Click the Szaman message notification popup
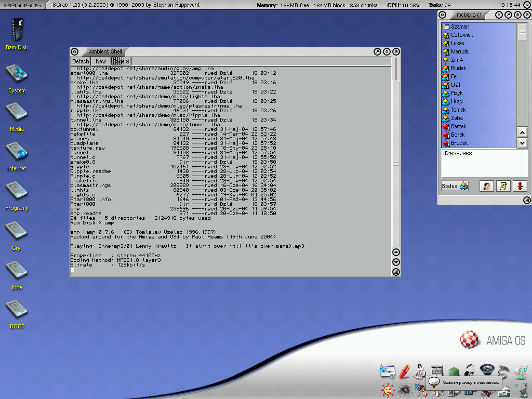Image resolution: width=532 pixels, height=399 pixels. (x=464, y=383)
